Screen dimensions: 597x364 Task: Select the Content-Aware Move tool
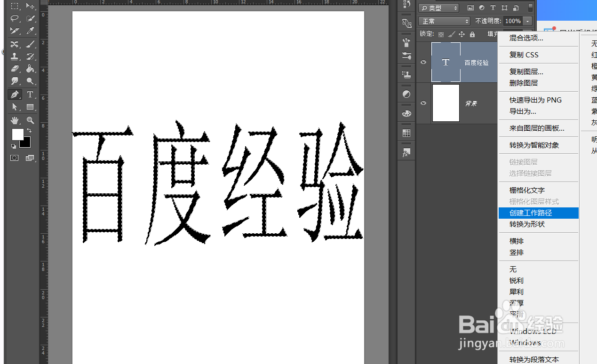click(15, 44)
